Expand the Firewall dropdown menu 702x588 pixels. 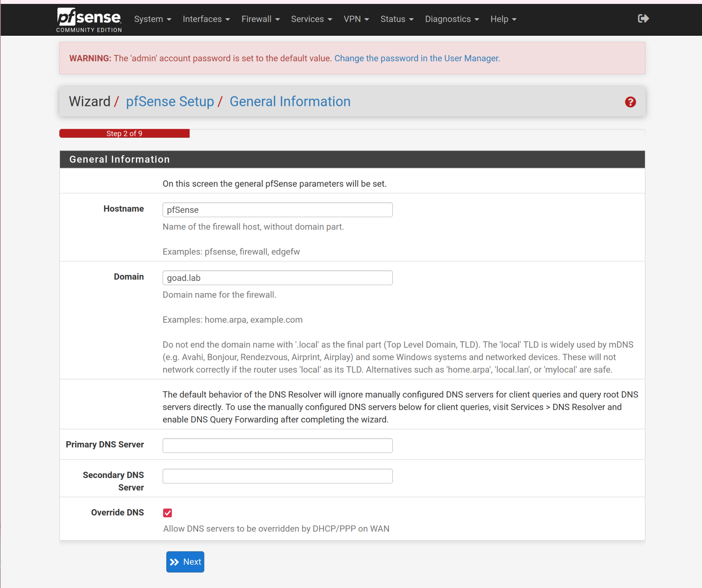[260, 19]
